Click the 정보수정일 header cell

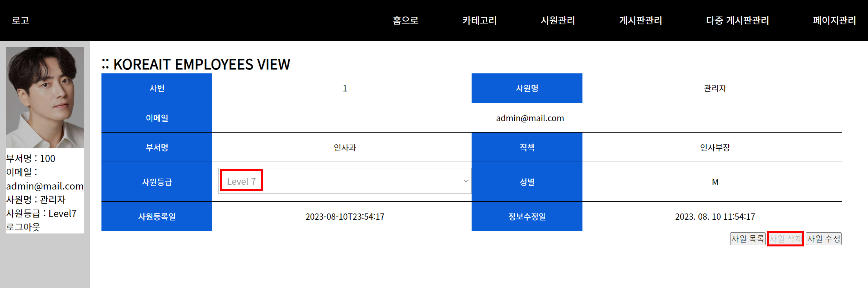527,216
